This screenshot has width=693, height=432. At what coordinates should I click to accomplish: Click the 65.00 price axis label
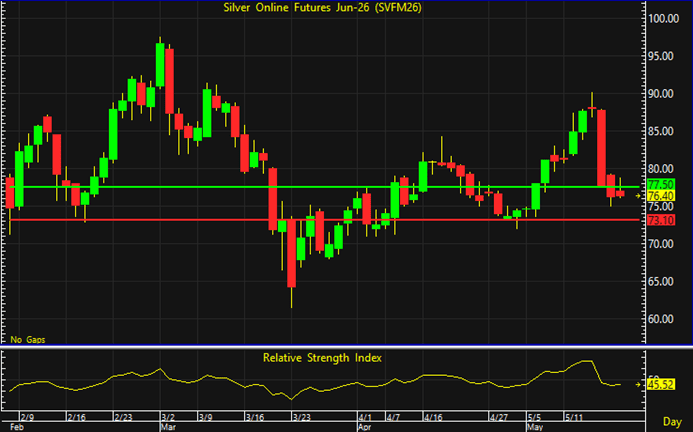(x=661, y=282)
